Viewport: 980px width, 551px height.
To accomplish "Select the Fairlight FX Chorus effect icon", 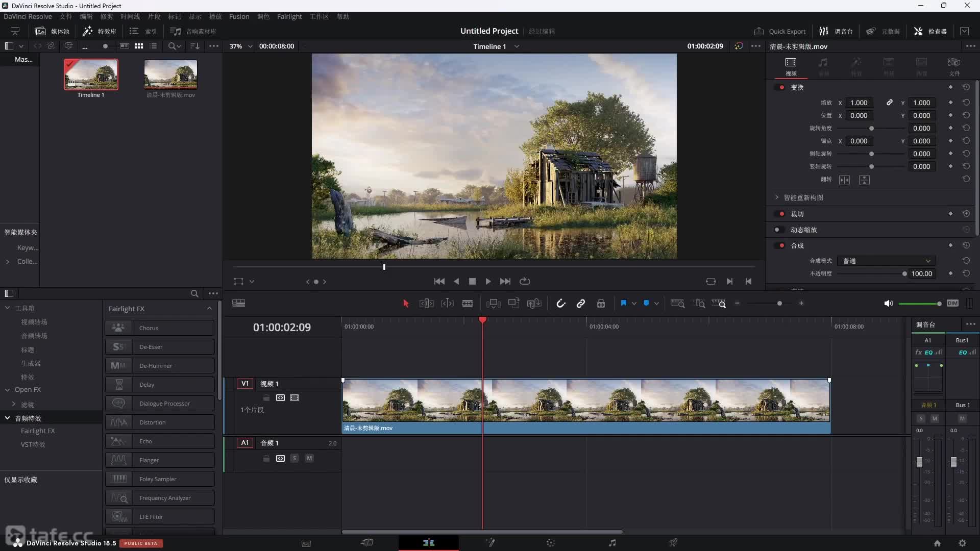I will (118, 328).
